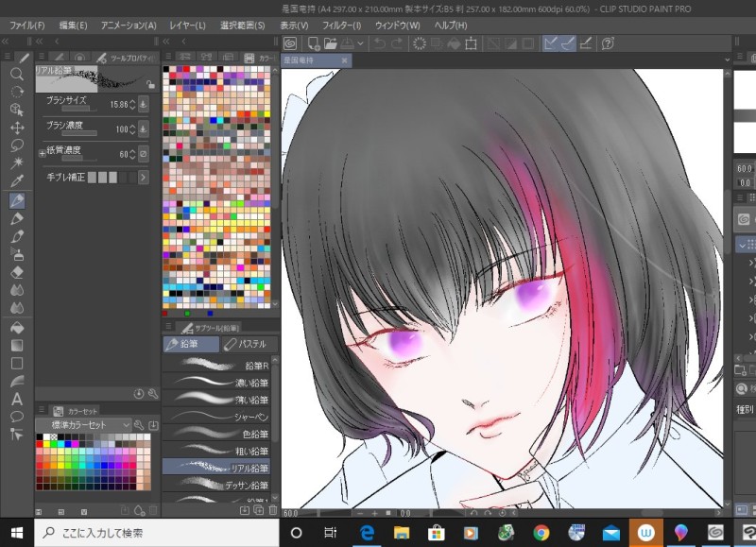
Task: Select the Text tool
Action: click(x=17, y=399)
